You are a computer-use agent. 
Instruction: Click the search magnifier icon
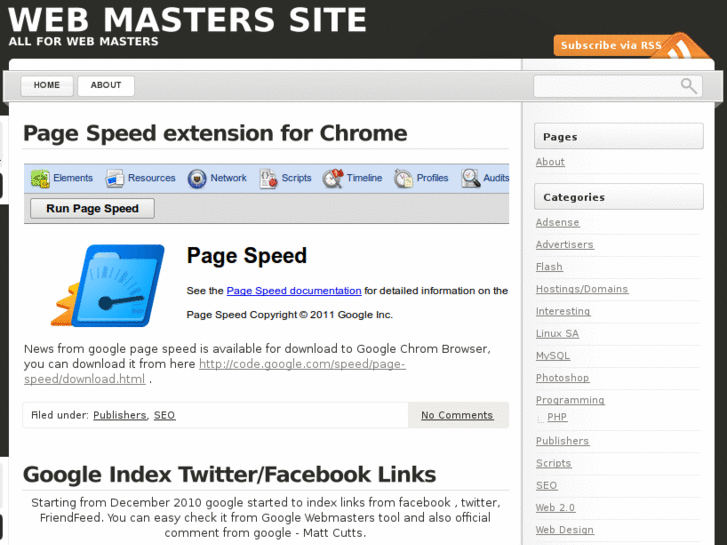tap(689, 85)
